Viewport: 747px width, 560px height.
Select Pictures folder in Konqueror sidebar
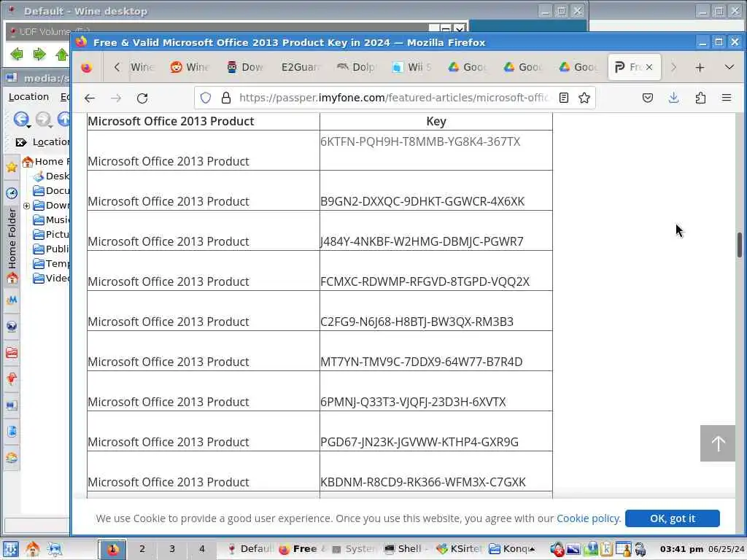tap(52, 234)
